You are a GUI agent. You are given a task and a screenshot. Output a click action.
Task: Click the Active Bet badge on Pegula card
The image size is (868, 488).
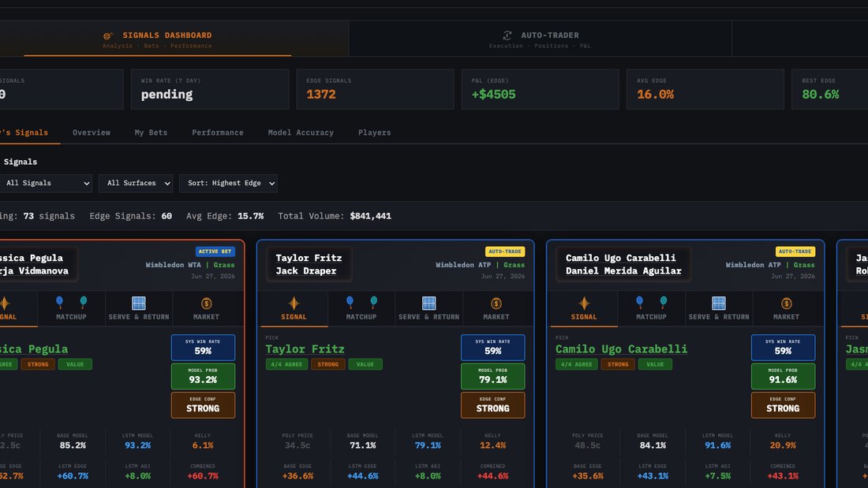click(215, 251)
